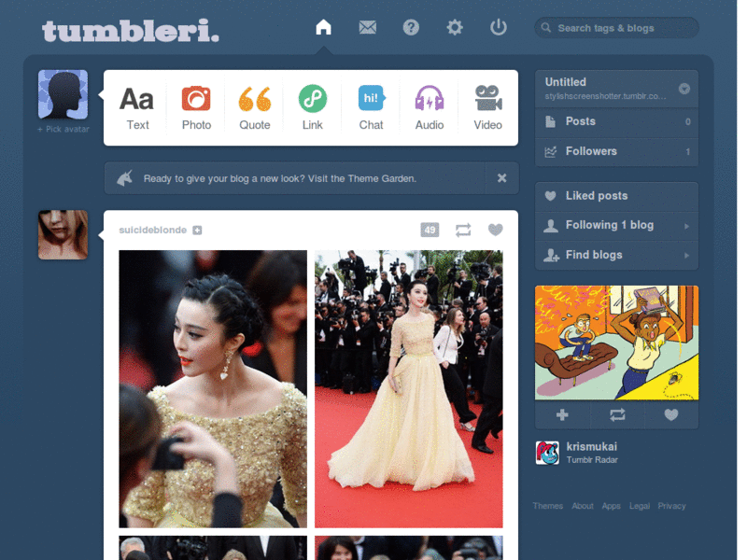Go to the Home dashboard icon
The image size is (747, 560).
click(x=323, y=27)
